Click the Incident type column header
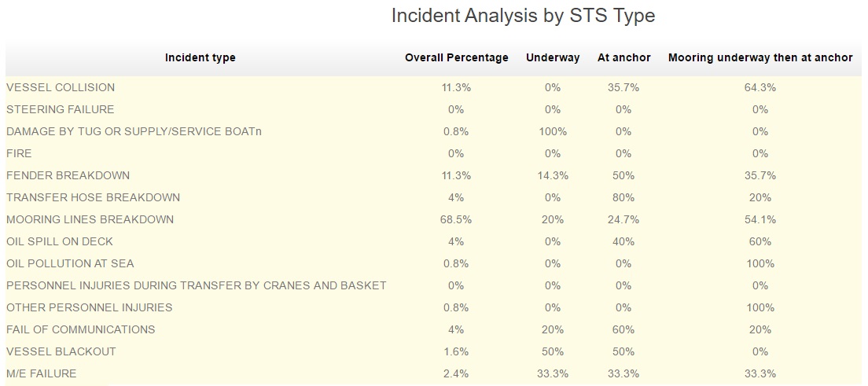 tap(200, 57)
